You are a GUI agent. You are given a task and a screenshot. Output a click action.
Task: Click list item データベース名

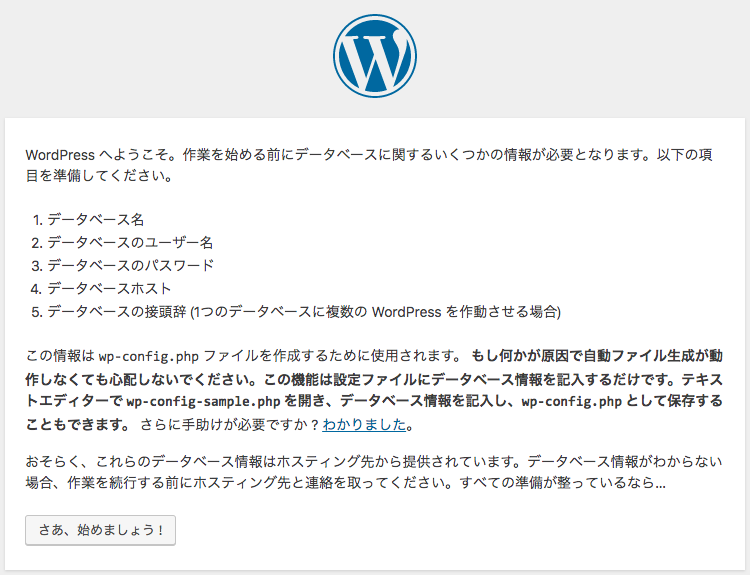(96, 220)
